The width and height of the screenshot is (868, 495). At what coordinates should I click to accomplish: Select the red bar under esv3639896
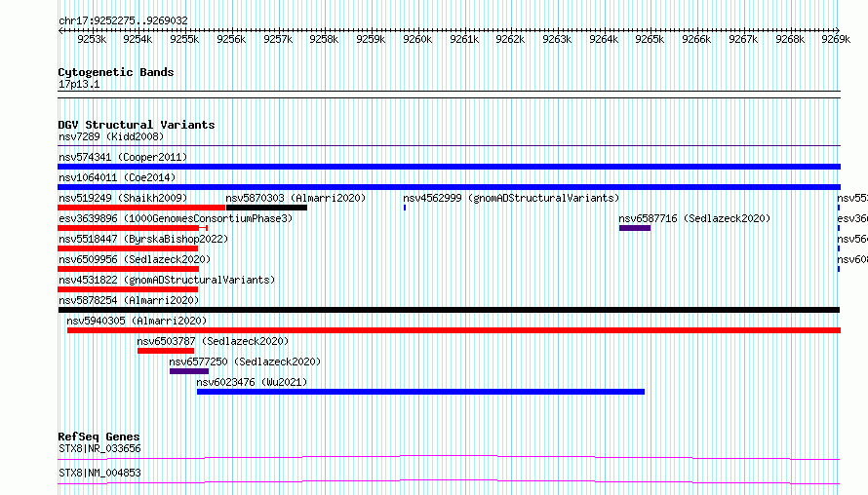click(x=133, y=228)
